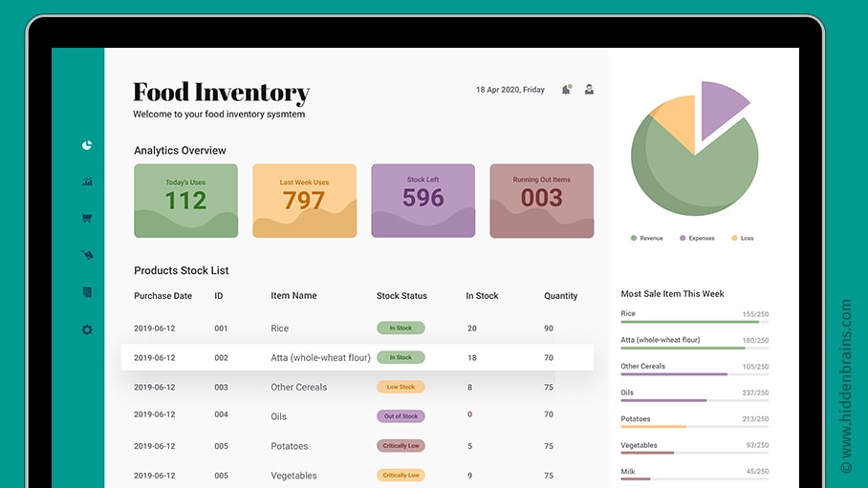Viewport: 868px width, 488px height.
Task: Select the Today's Uses 112 card
Action: point(185,201)
